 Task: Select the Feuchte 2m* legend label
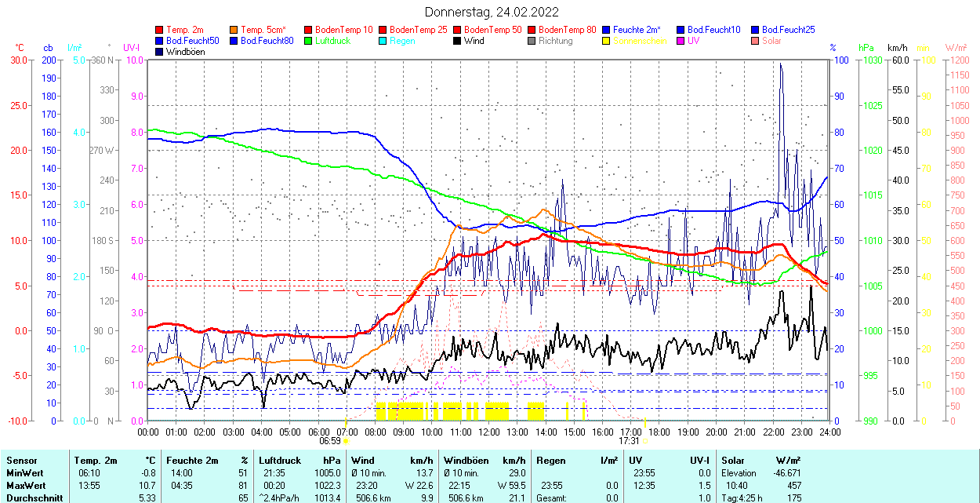637,30
